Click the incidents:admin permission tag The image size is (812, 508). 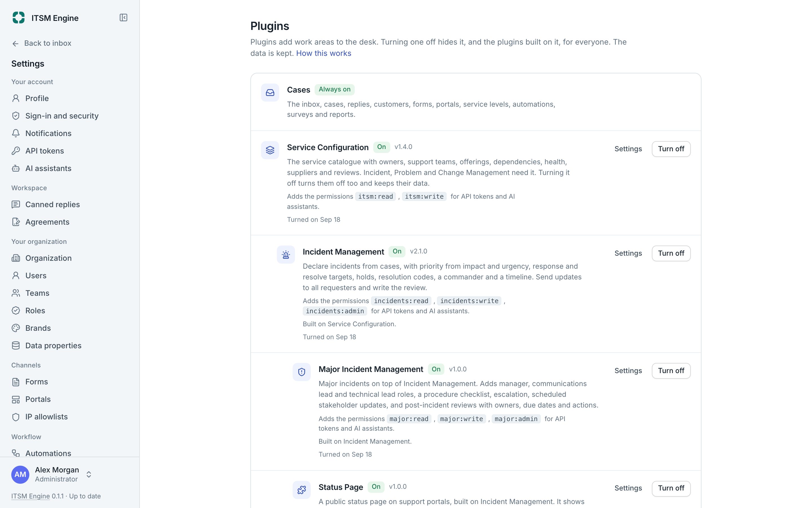[x=335, y=311]
